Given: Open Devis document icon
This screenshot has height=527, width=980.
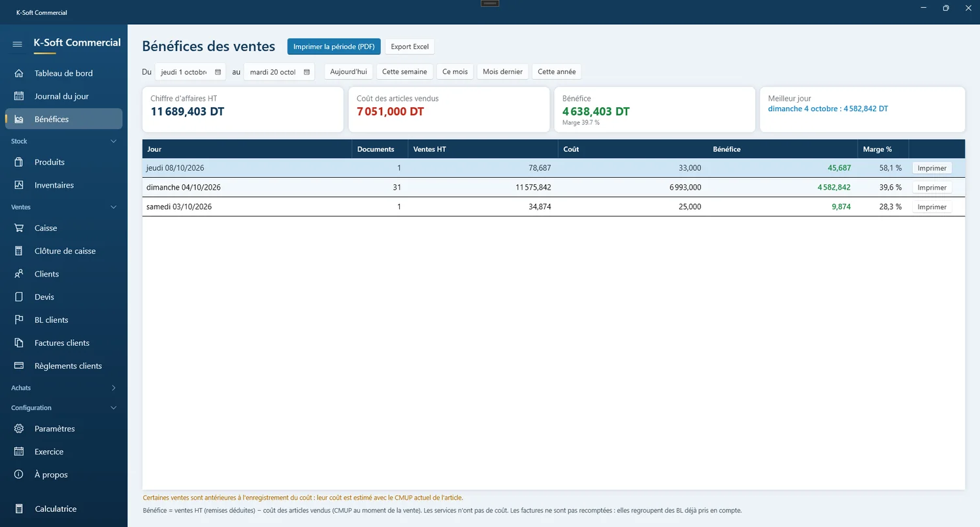Looking at the screenshot, I should (x=19, y=297).
